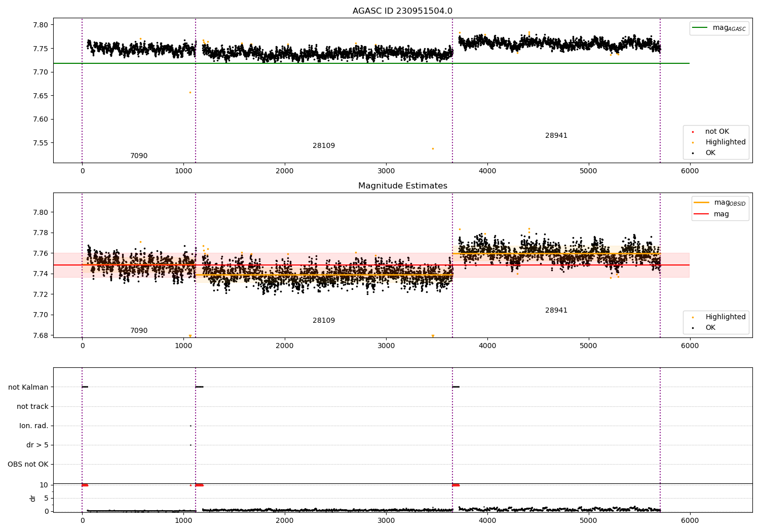Click the '28941' label in middle plot

pyautogui.click(x=556, y=311)
